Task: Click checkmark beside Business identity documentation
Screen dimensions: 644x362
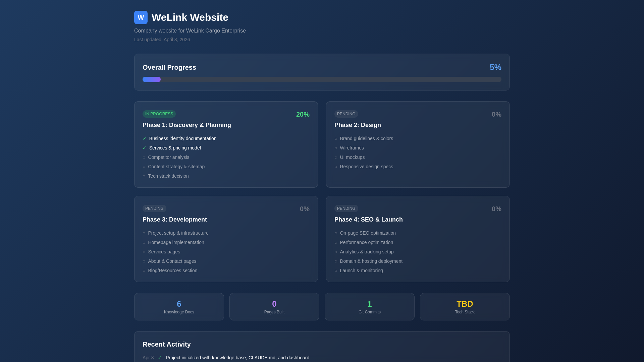Action: click(145, 138)
